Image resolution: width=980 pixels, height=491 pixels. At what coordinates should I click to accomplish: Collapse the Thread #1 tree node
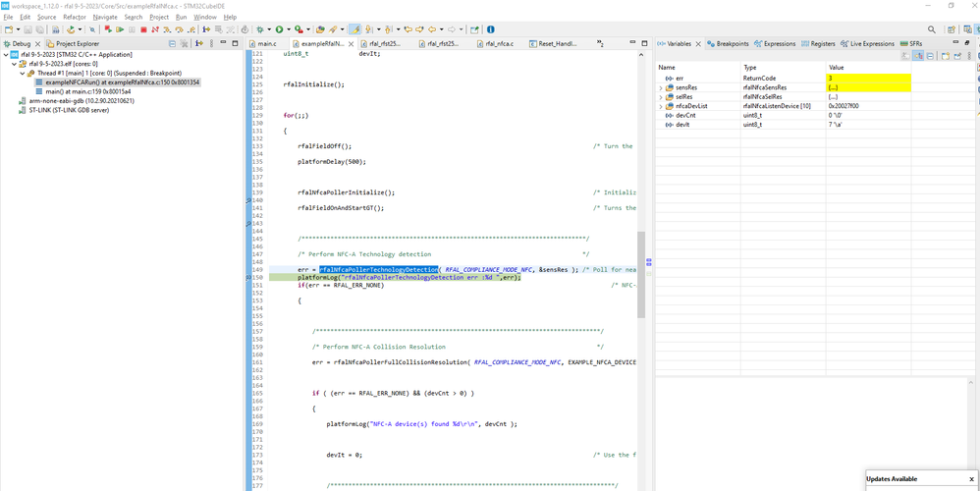[x=23, y=73]
